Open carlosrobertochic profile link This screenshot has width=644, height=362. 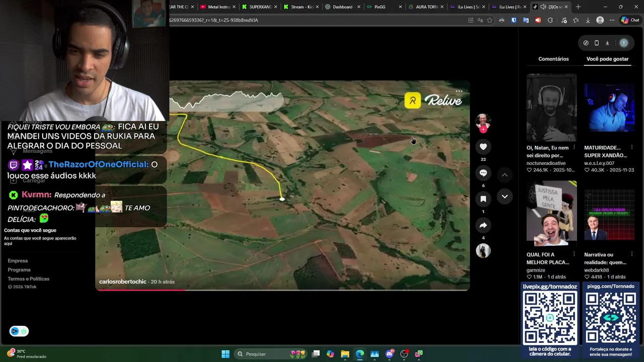click(x=123, y=282)
